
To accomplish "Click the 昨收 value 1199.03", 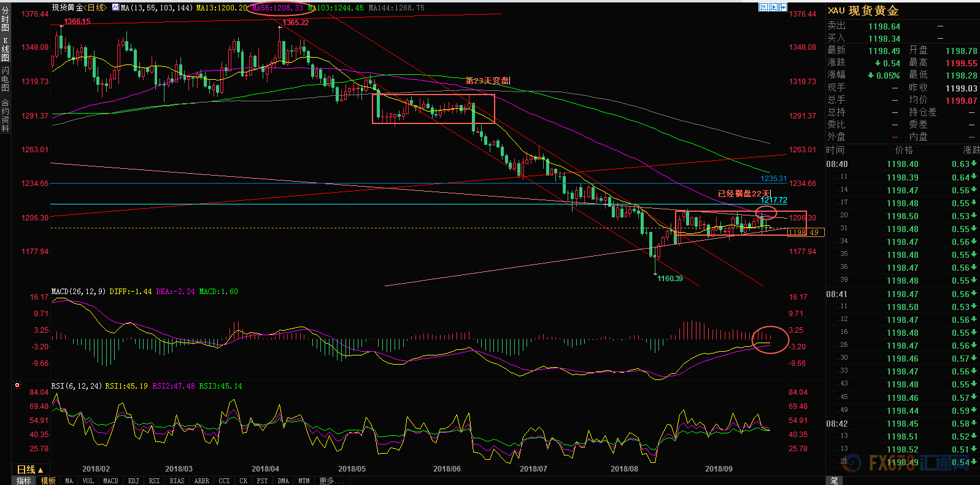I will tap(961, 88).
